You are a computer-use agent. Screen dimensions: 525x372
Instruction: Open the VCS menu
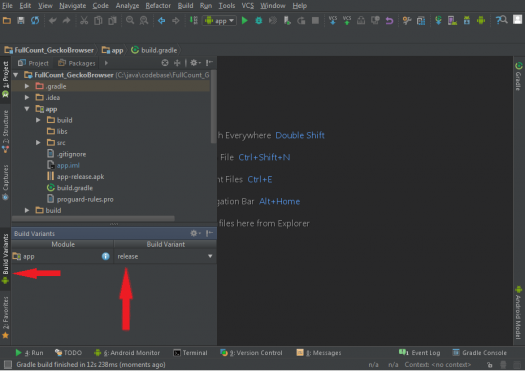[248, 6]
